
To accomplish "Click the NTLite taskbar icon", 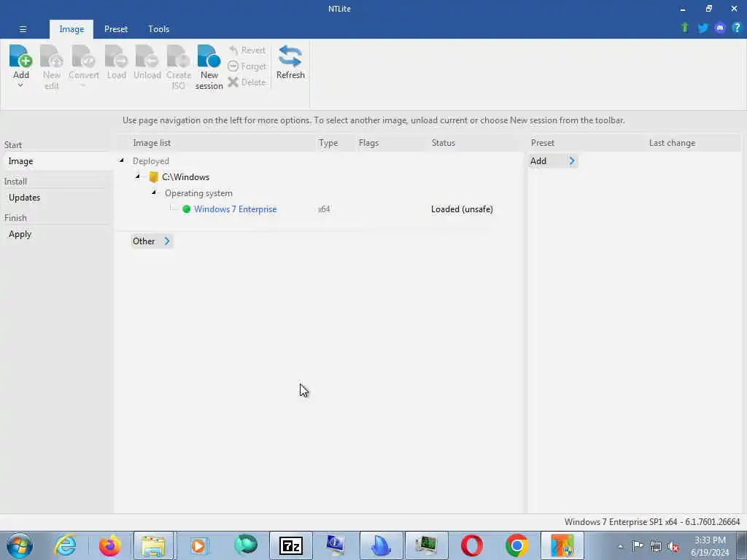I will pyautogui.click(x=562, y=545).
